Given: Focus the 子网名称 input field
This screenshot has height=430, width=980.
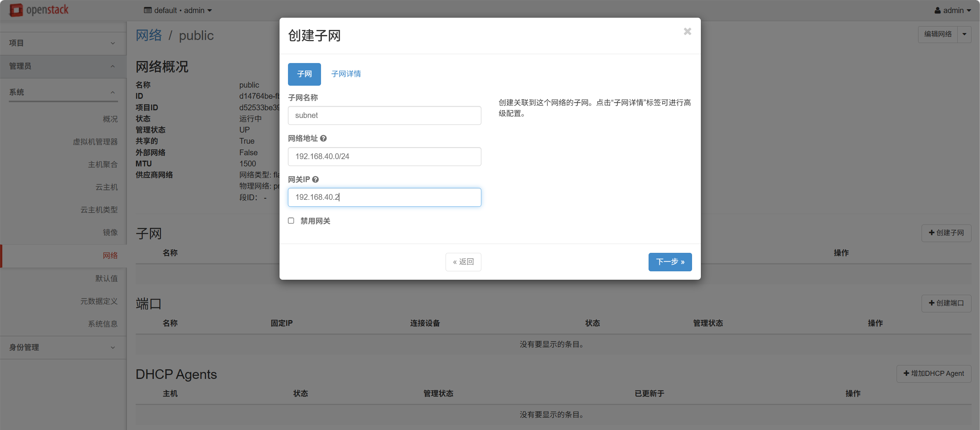Looking at the screenshot, I should coord(384,115).
